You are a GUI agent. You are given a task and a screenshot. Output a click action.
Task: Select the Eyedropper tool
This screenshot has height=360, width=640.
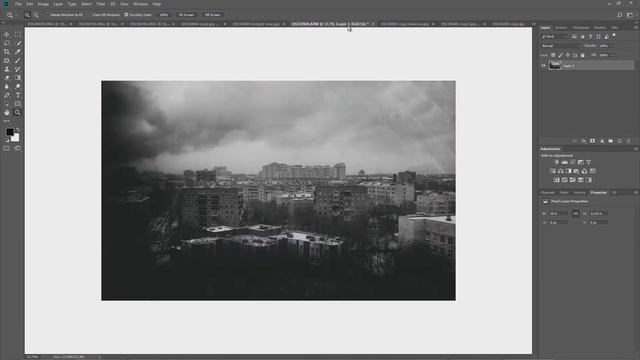tap(18, 52)
